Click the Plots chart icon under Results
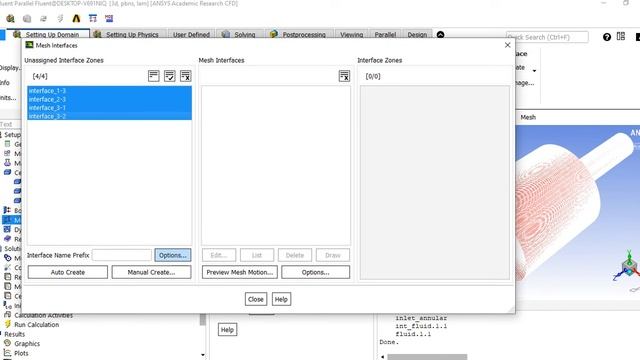The height and width of the screenshot is (360, 640). [x=7, y=353]
